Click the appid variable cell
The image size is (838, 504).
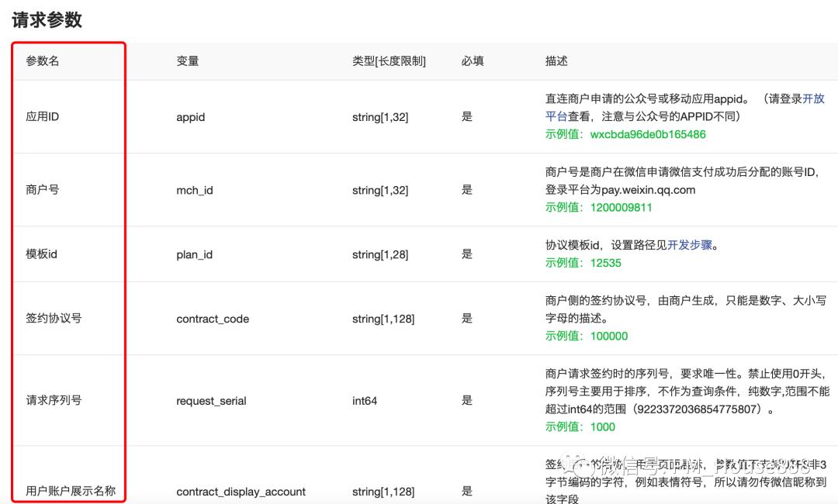click(x=191, y=117)
